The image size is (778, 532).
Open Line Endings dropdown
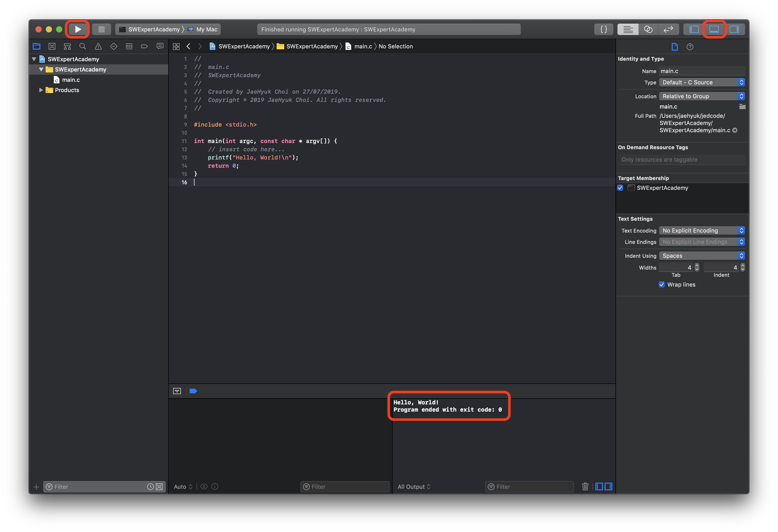702,242
